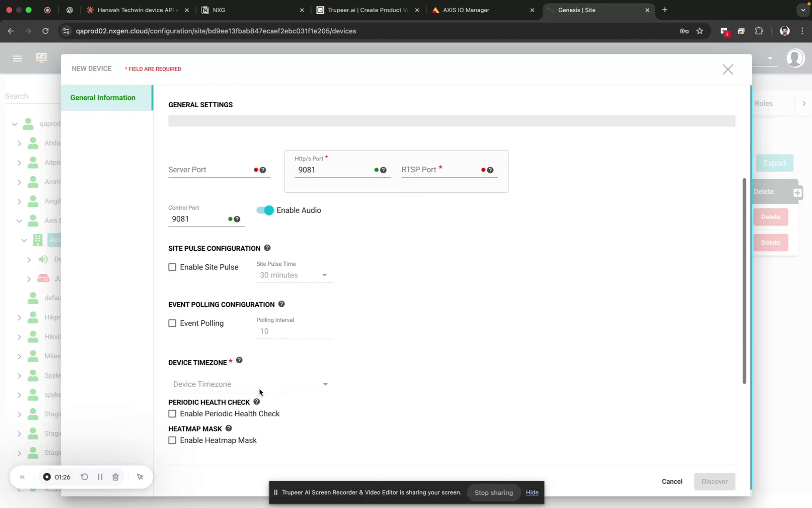Collapse the qaprod tree node
This screenshot has height=508, width=812.
tap(14, 124)
